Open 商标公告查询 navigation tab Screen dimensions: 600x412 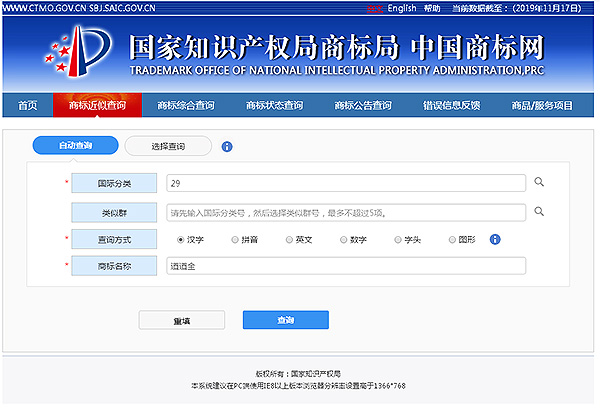pos(363,105)
